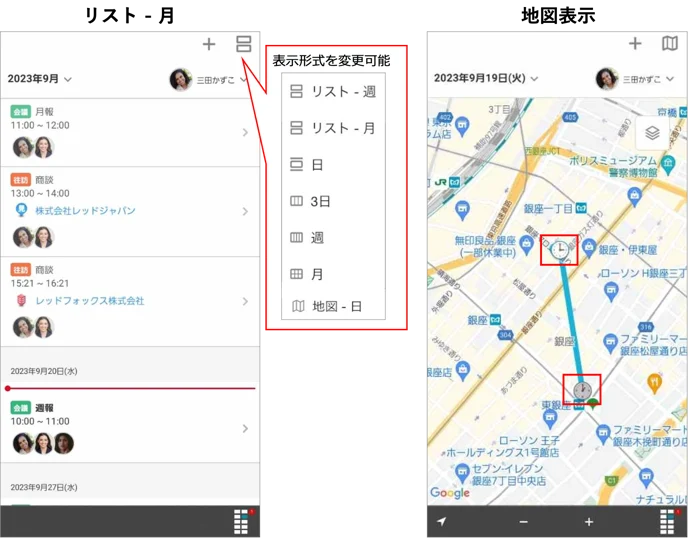Click the 10:00 ~ 11:00 time text
Screen dimensions: 688x538
(40, 422)
